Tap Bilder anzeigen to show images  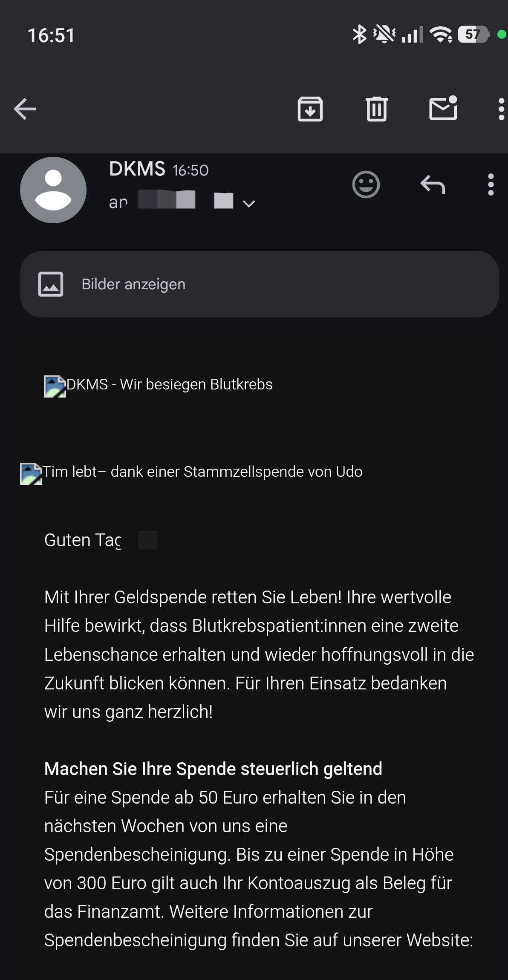click(133, 284)
